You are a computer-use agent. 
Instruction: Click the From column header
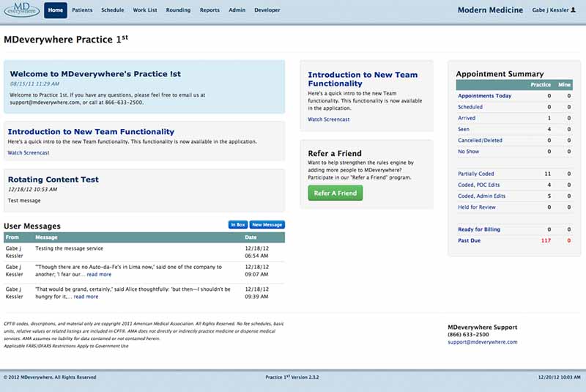12,237
